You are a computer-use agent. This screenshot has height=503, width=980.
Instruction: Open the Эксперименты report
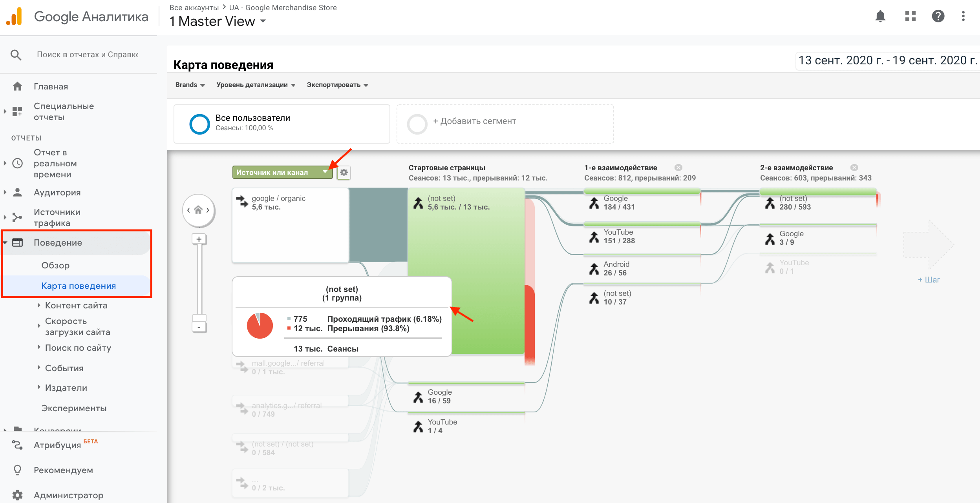coord(74,408)
